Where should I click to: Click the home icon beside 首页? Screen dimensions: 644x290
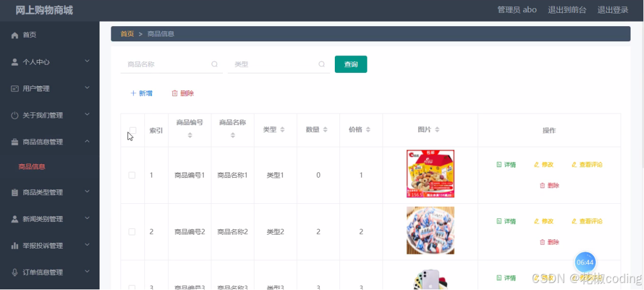15,36
